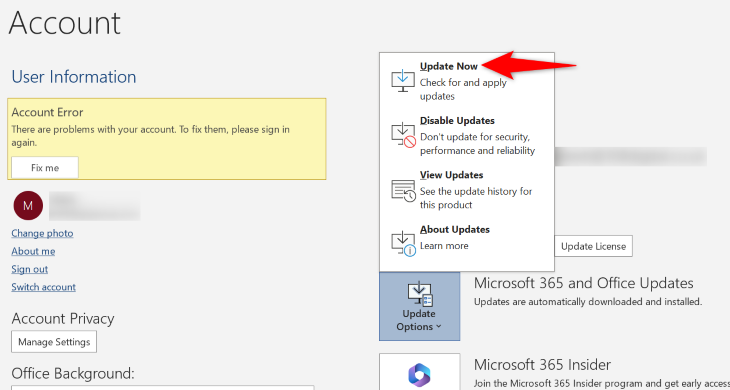This screenshot has width=730, height=390.
Task: Select About Updates menu entry
Action: coord(466,241)
